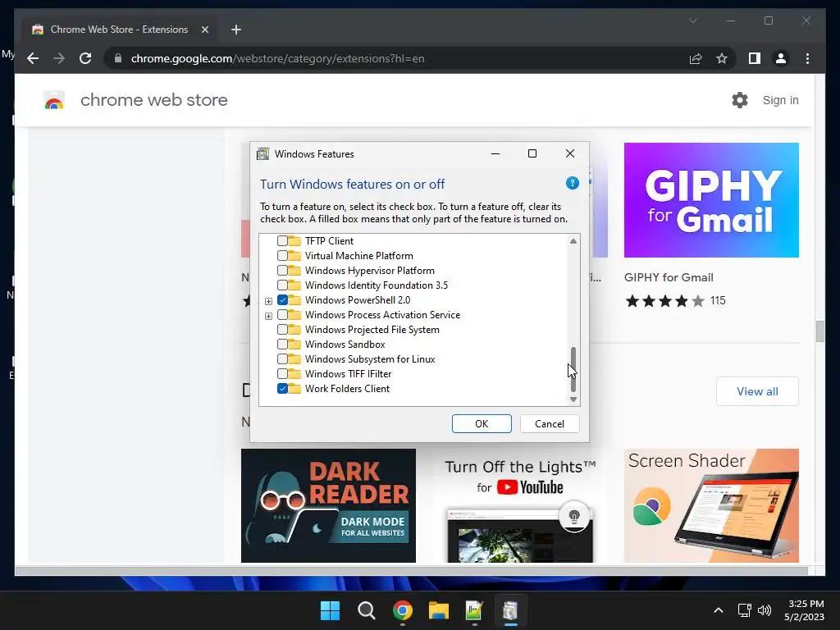The width and height of the screenshot is (840, 630).
Task: Click the Chrome page vertical scrollbar thumb
Action: [x=819, y=331]
